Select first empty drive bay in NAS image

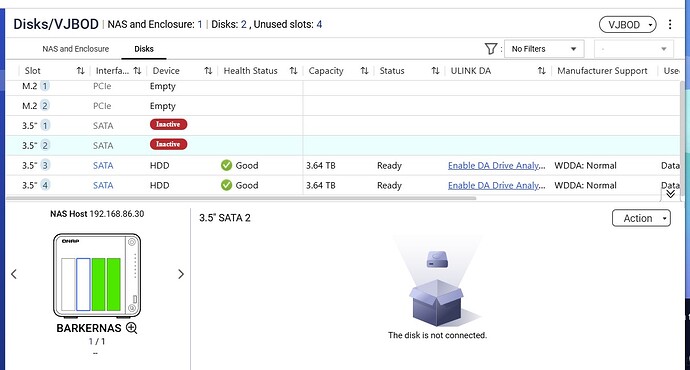[68, 285]
